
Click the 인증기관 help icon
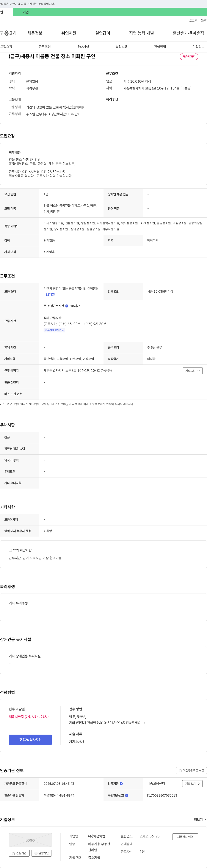pyautogui.click(x=121, y=784)
